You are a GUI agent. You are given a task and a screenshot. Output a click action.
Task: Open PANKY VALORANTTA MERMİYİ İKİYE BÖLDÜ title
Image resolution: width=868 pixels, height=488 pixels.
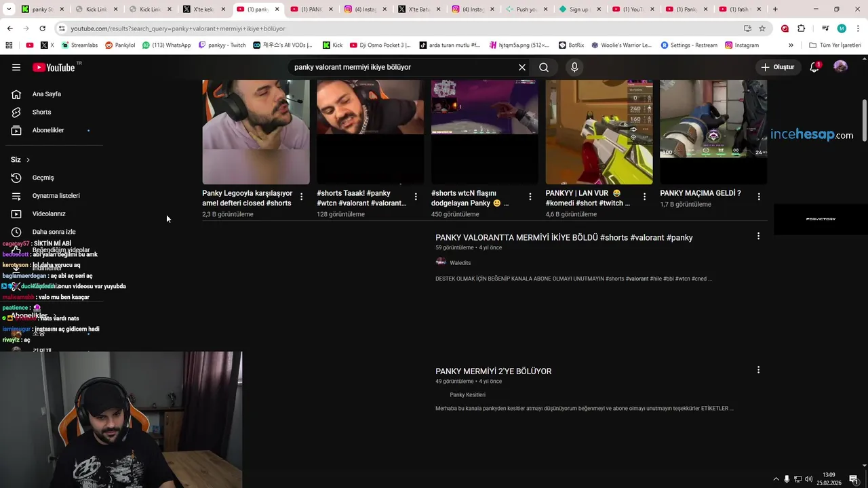(x=564, y=238)
